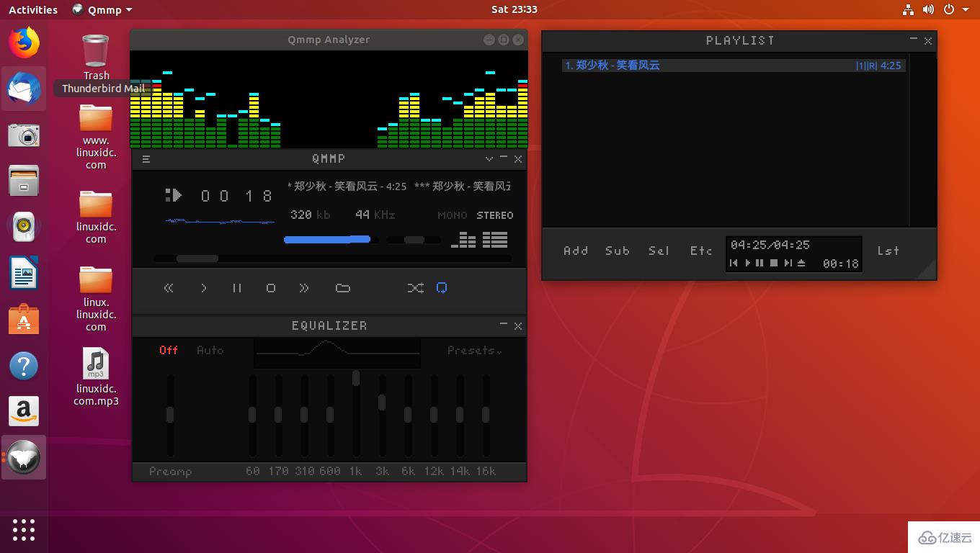Screen dimensions: 980x553
Task: Adjust the 16k equalizer band
Action: (486, 415)
